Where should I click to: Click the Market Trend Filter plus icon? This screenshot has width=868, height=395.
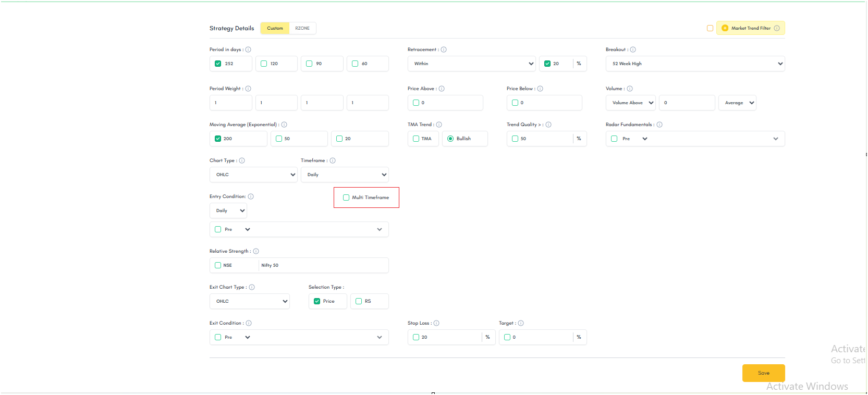pos(725,28)
